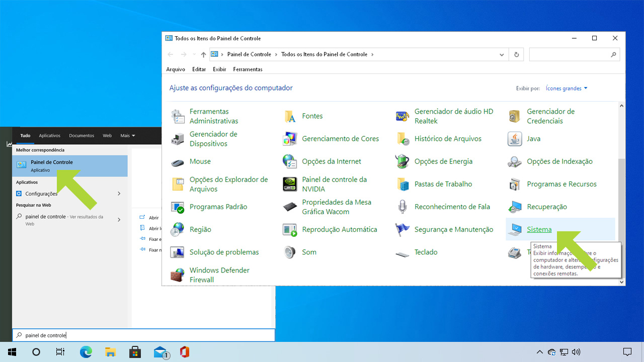
Task: Open Histórico de Arquivos icon
Action: point(403,139)
